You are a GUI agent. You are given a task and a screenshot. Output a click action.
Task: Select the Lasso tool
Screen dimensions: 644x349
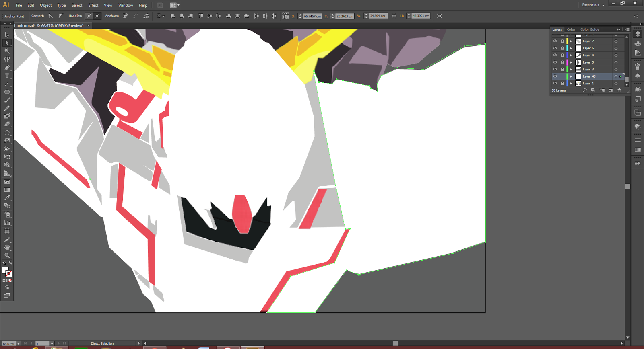tap(7, 59)
